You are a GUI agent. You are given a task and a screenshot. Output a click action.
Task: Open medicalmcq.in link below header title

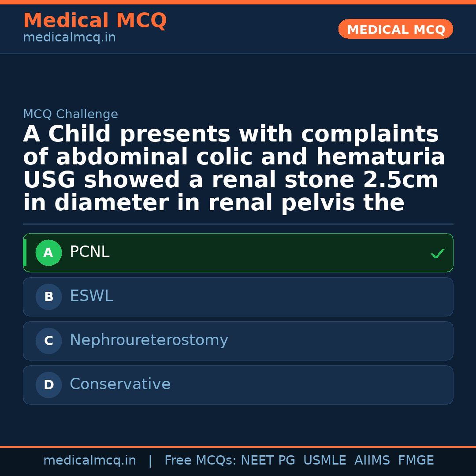point(69,38)
